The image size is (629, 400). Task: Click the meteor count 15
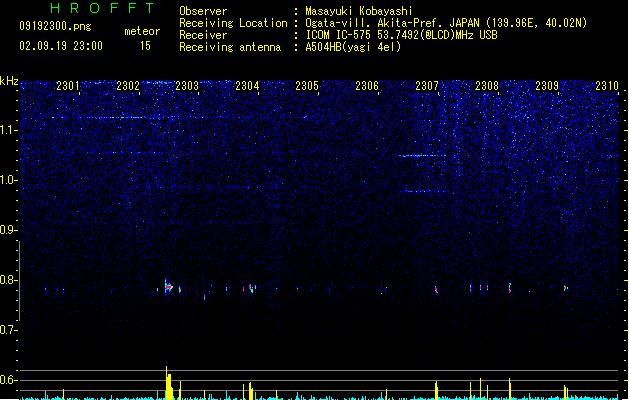coord(145,46)
